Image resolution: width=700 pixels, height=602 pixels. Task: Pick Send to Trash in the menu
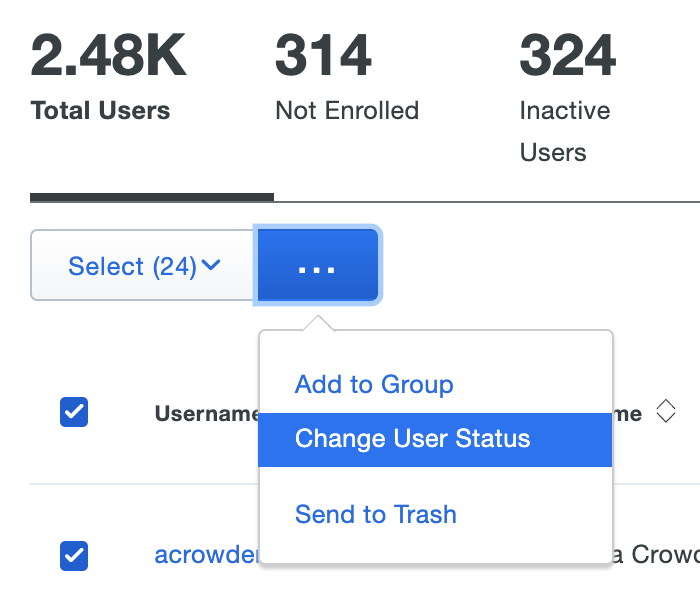(x=375, y=515)
